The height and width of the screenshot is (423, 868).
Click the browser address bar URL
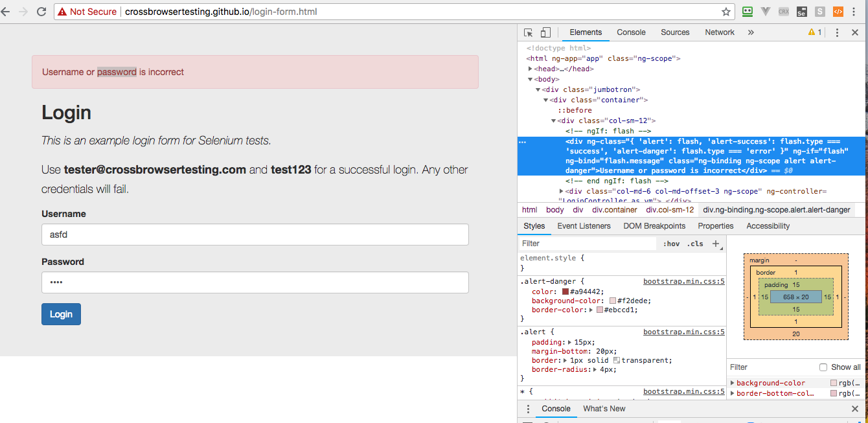[x=221, y=12]
